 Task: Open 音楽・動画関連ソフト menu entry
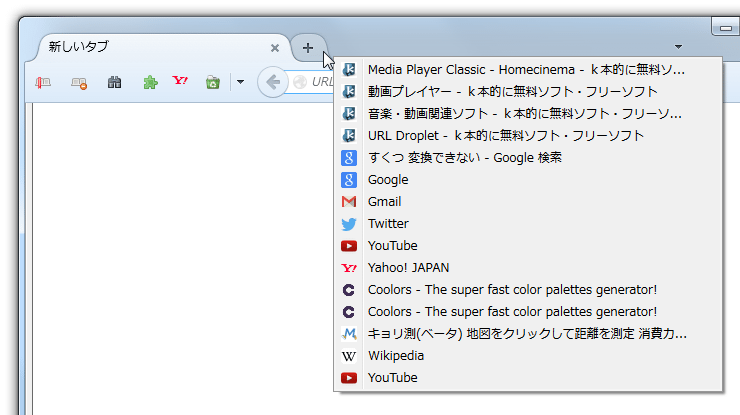(x=528, y=114)
